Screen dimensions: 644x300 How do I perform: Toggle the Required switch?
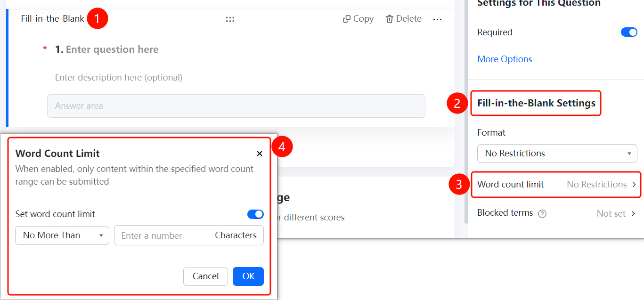tap(629, 32)
